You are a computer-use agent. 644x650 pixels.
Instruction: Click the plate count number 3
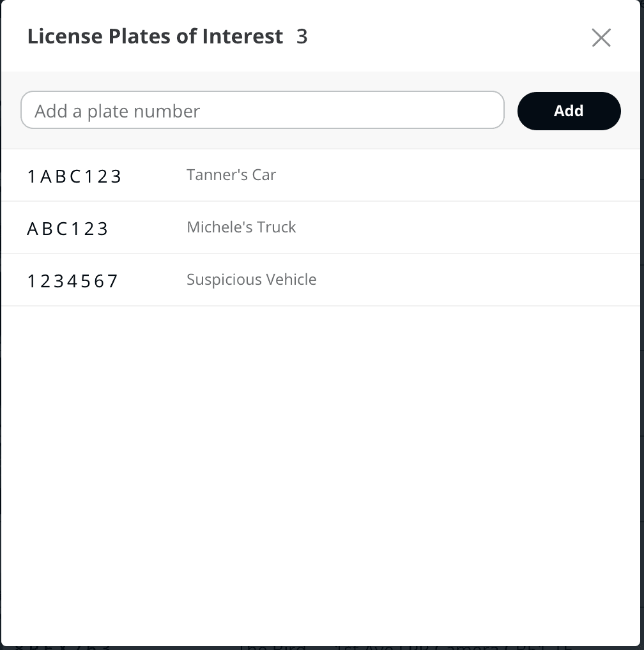tap(302, 37)
